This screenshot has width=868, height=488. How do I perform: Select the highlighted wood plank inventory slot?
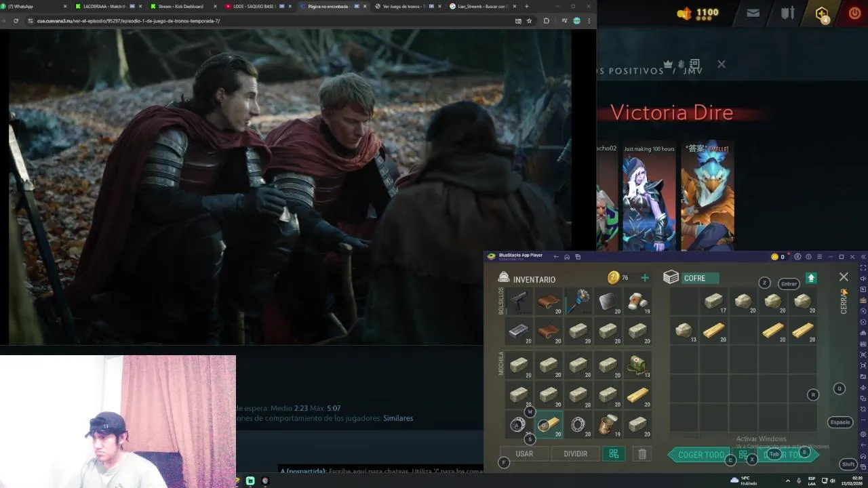[549, 424]
